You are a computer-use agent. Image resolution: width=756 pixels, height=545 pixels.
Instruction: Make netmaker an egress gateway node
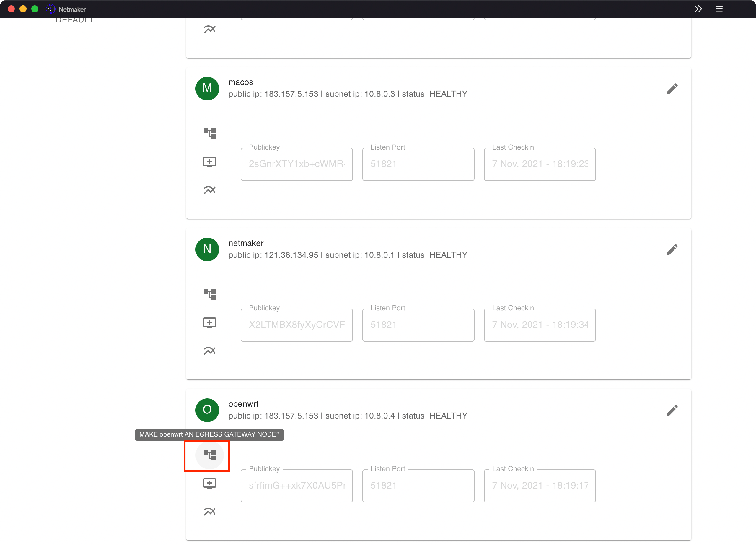210,294
